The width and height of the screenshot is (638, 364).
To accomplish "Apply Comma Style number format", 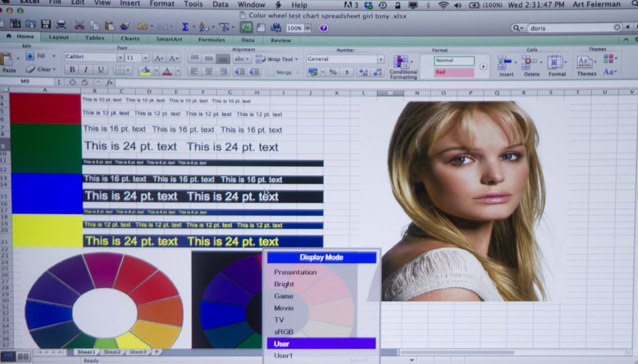I will pyautogui.click(x=346, y=72).
